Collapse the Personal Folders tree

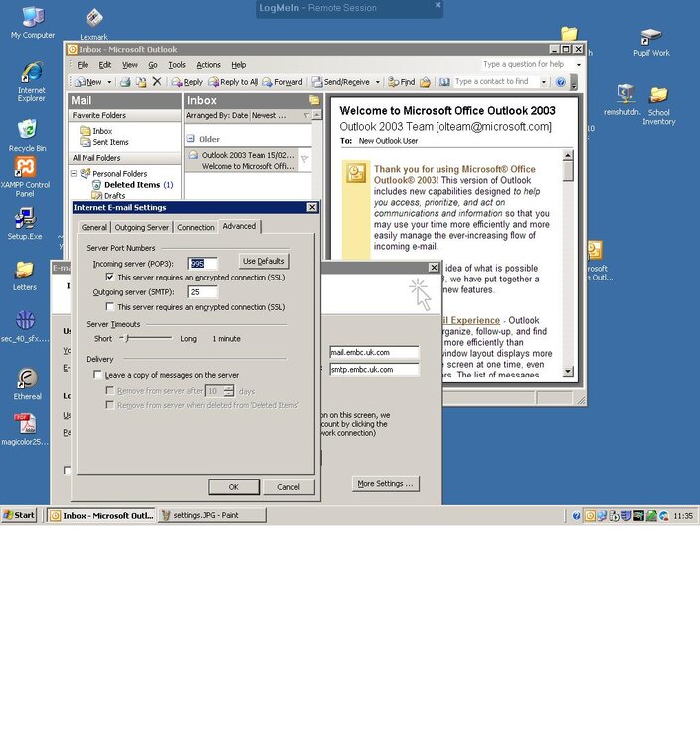(74, 173)
